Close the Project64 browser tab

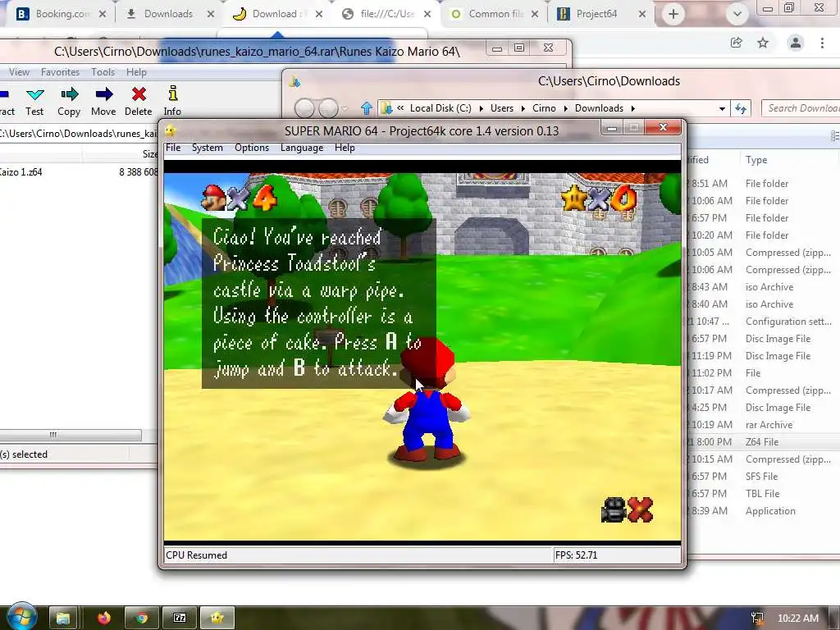[641, 15]
